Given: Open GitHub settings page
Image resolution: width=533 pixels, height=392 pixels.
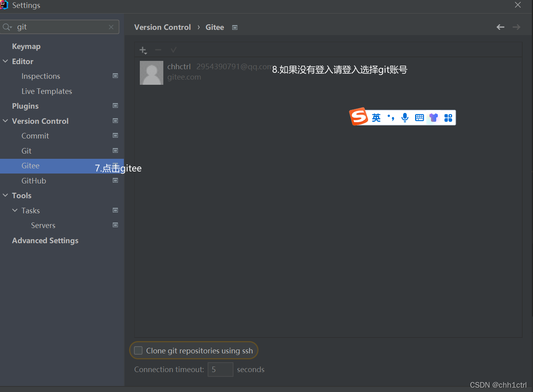Looking at the screenshot, I should (34, 181).
